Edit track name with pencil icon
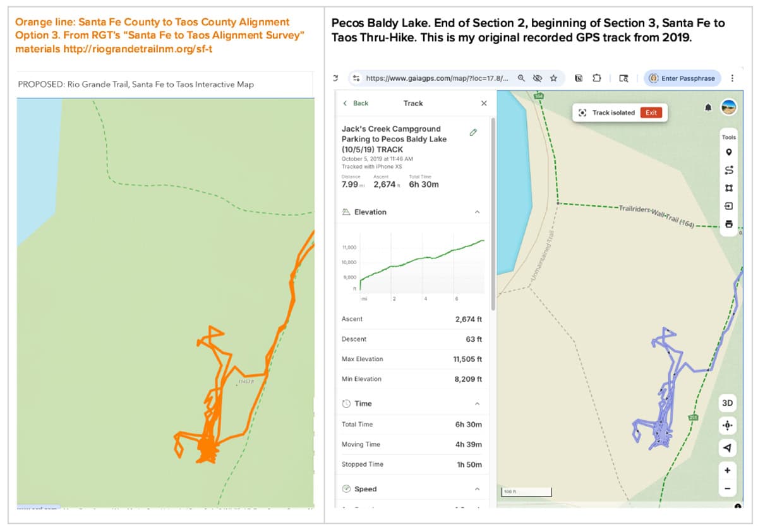This screenshot has height=532, width=758. [473, 133]
